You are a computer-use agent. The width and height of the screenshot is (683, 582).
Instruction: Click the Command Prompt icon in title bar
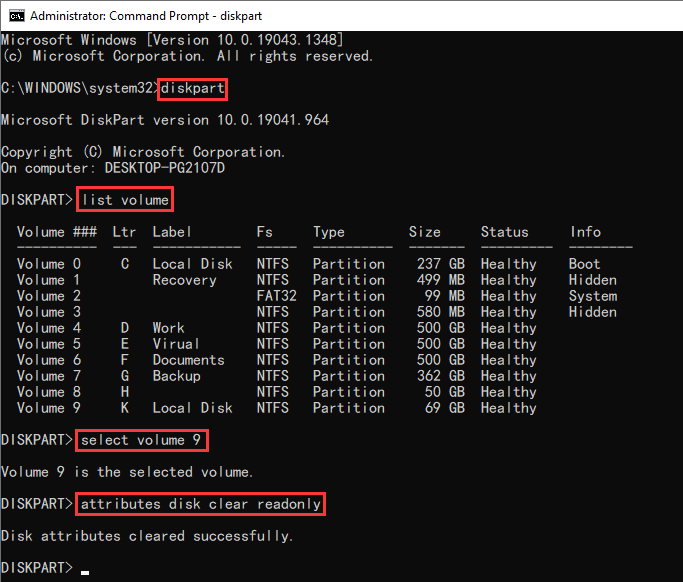(15, 16)
